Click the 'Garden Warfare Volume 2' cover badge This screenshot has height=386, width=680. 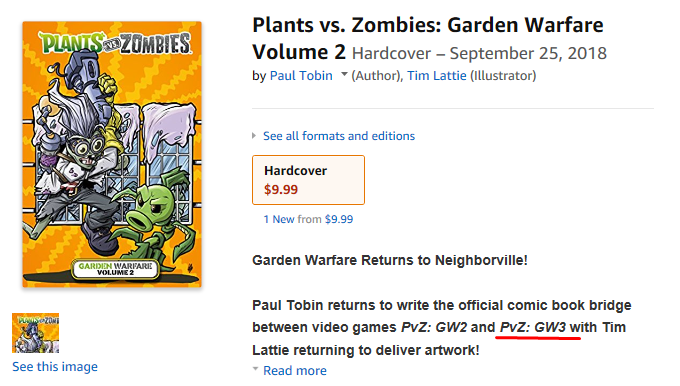pyautogui.click(x=115, y=269)
